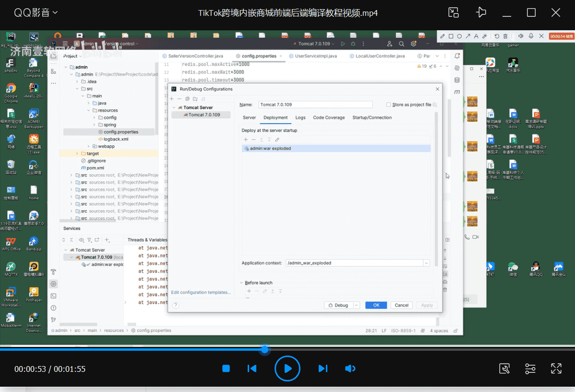Select logback.xml in project tree

click(x=113, y=139)
